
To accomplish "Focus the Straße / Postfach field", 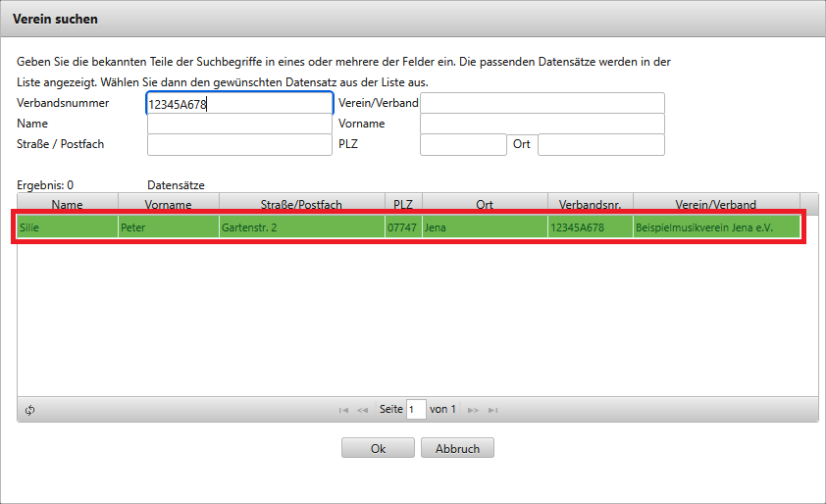I will [x=239, y=144].
